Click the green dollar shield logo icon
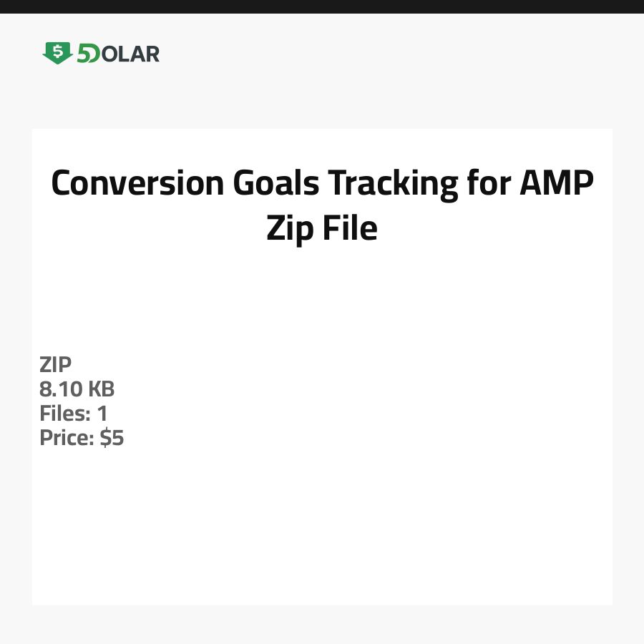The width and height of the screenshot is (644, 644). (x=57, y=52)
